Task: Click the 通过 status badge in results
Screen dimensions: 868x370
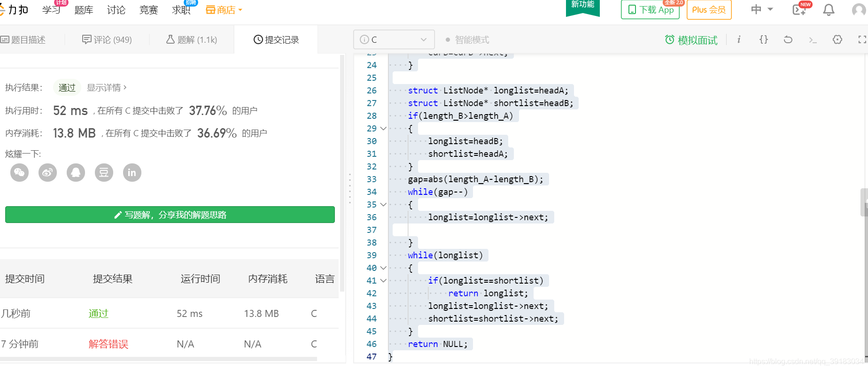Action: click(67, 88)
